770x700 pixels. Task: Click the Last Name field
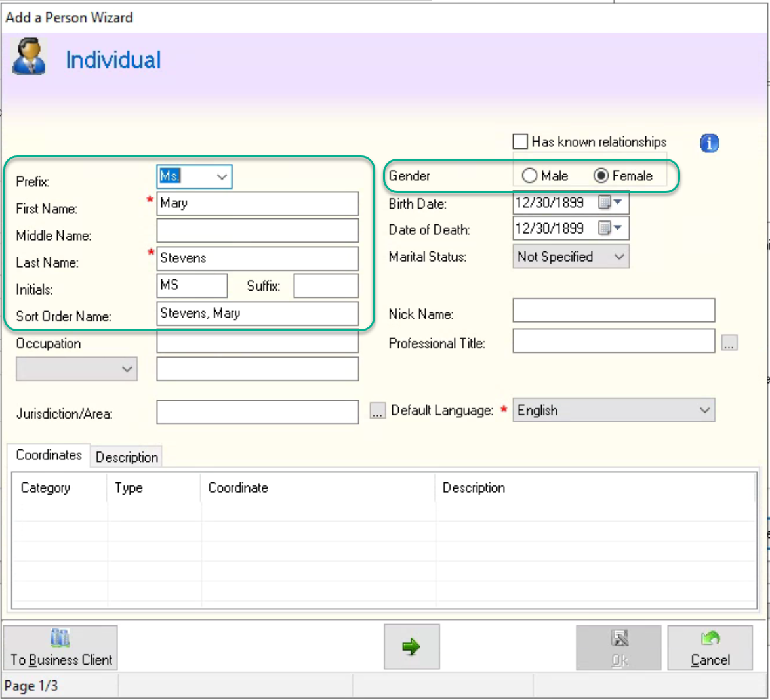(257, 258)
